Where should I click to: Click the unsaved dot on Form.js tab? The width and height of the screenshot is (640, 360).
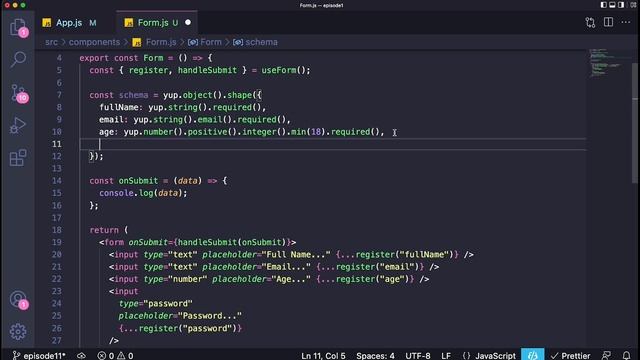pos(188,22)
